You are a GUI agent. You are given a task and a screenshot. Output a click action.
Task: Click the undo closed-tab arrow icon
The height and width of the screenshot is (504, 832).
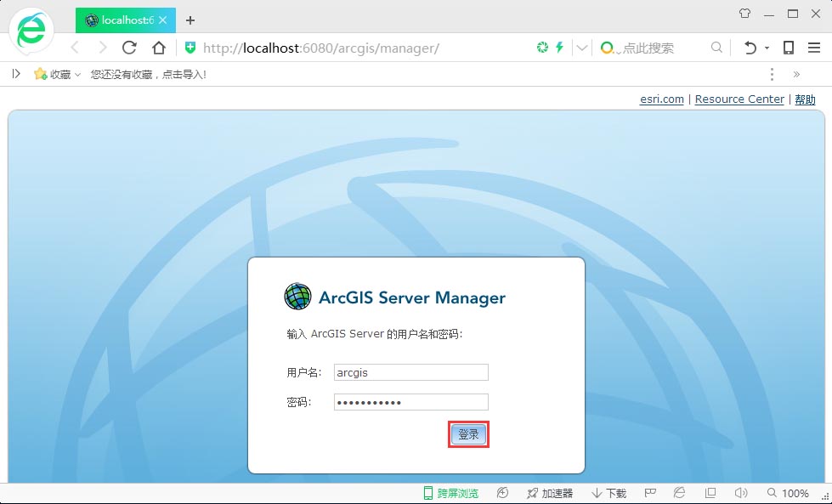pyautogui.click(x=750, y=48)
